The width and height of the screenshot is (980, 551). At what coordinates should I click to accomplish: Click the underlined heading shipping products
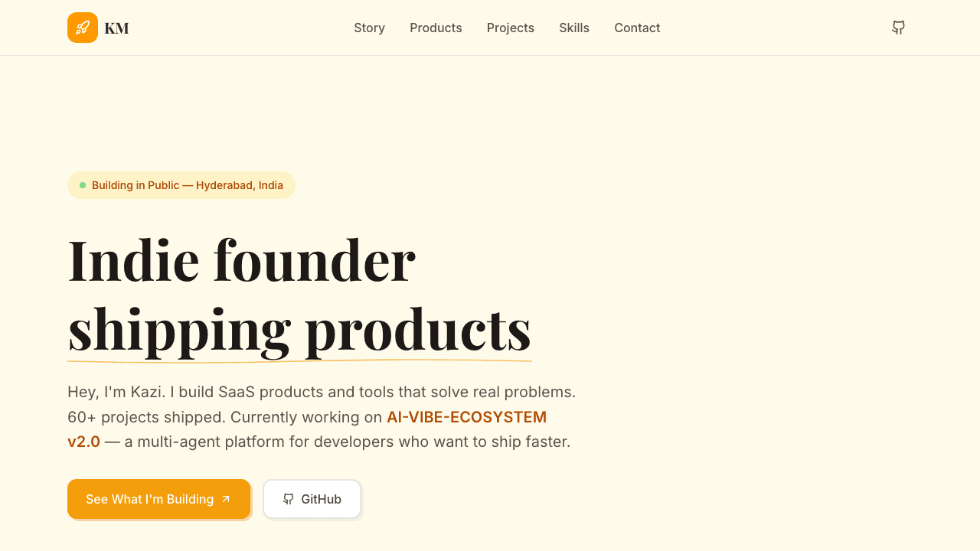click(x=299, y=331)
